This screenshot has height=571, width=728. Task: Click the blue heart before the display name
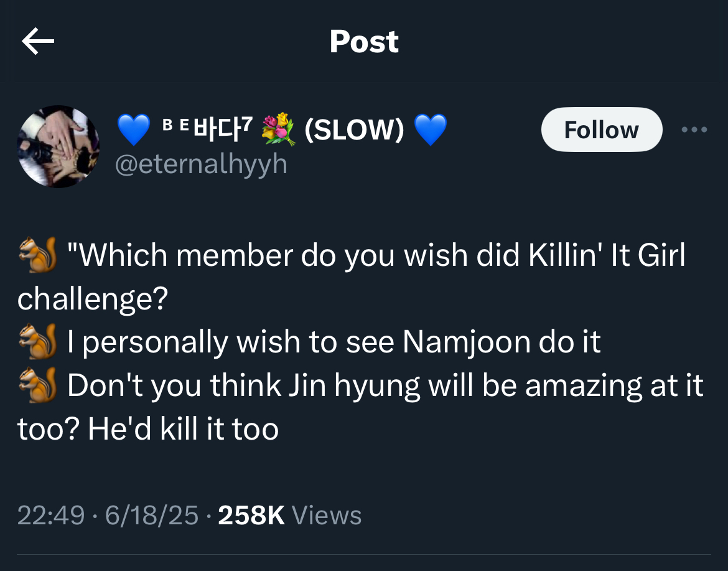[x=134, y=130]
